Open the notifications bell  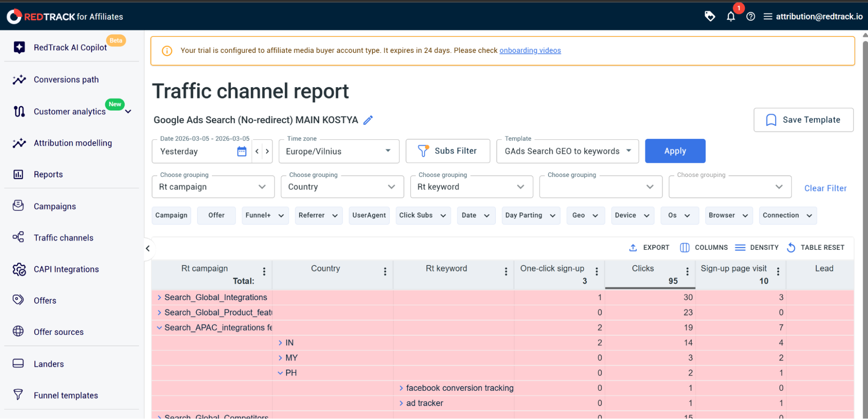coord(731,16)
